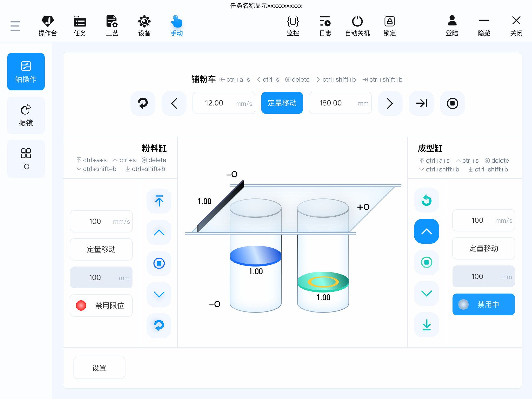
Task: Edit recoater distance 180.00 mm field
Action: coord(340,103)
